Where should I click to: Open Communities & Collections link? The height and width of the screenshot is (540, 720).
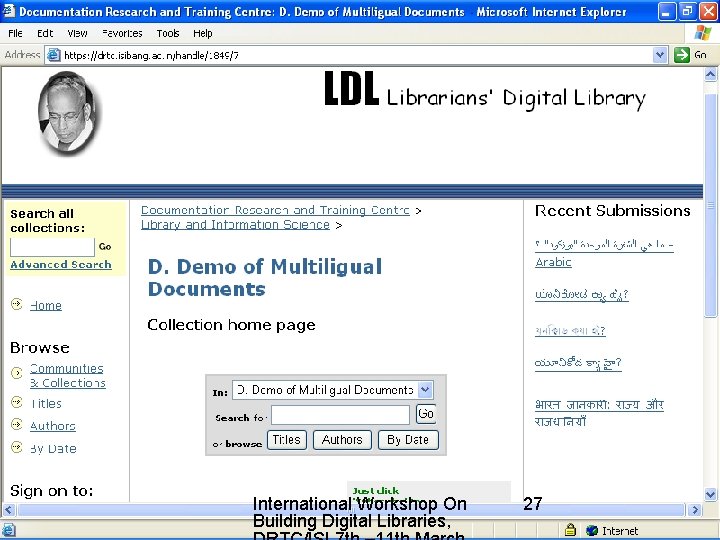coord(68,376)
